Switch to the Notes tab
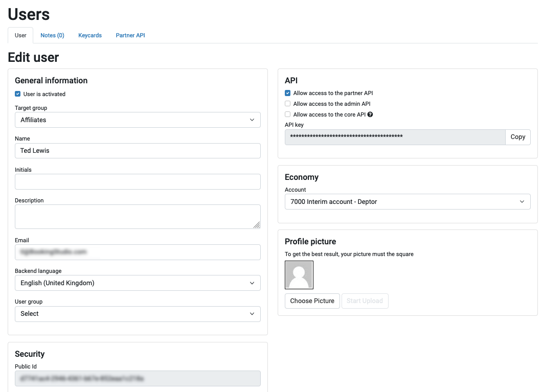The image size is (543, 392). 52,35
